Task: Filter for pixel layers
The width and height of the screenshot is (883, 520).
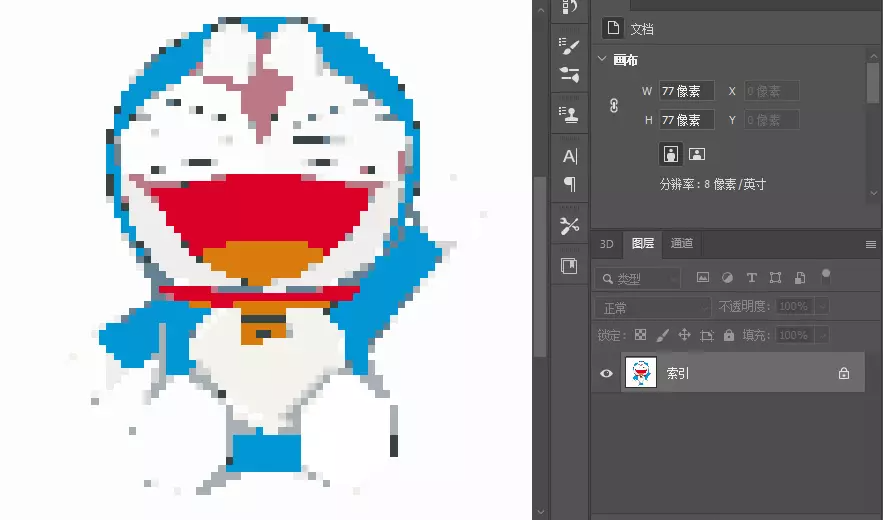Action: 703,277
